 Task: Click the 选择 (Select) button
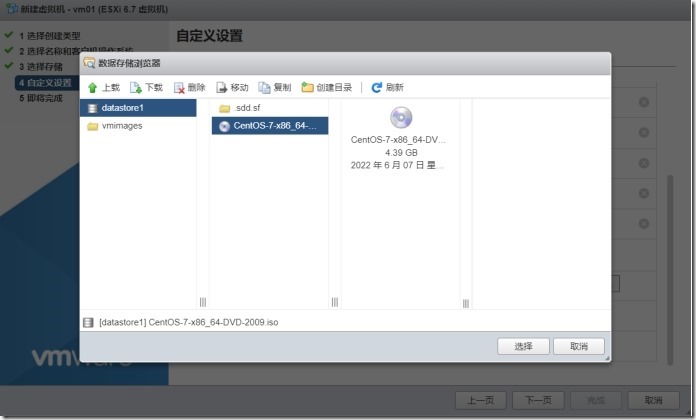pos(523,346)
